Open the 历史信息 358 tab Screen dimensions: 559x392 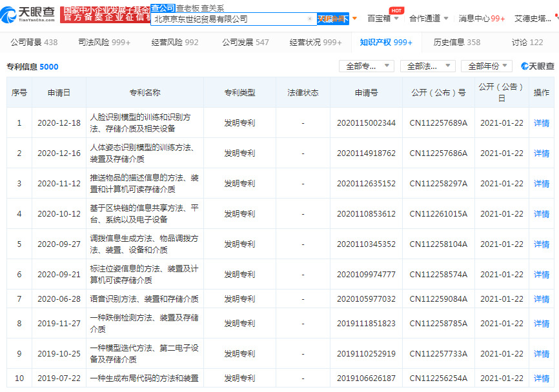click(x=456, y=43)
